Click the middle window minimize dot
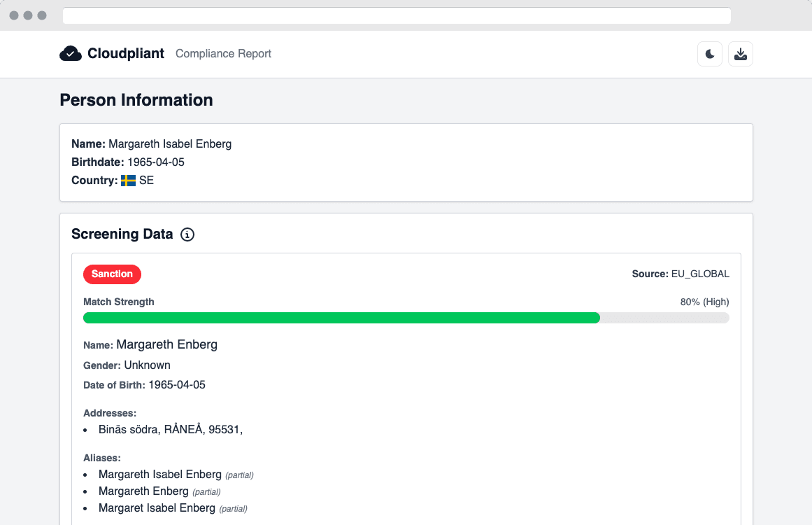 [x=28, y=15]
